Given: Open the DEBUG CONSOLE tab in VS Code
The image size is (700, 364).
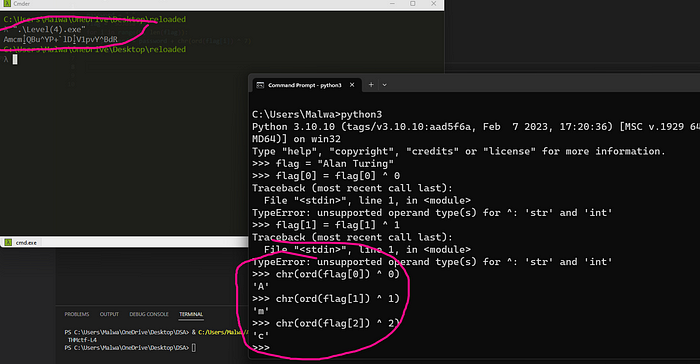Looking at the screenshot, I should (x=149, y=314).
